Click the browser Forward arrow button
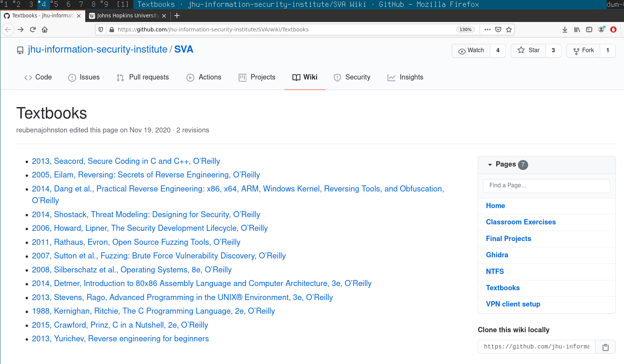Screen dimensions: 624x364 pyautogui.click(x=20, y=30)
